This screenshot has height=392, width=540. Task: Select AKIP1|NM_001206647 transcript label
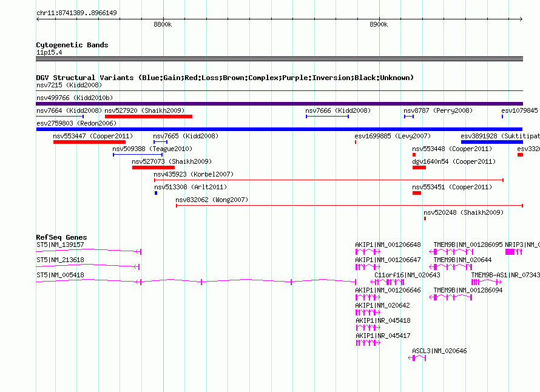388,260
